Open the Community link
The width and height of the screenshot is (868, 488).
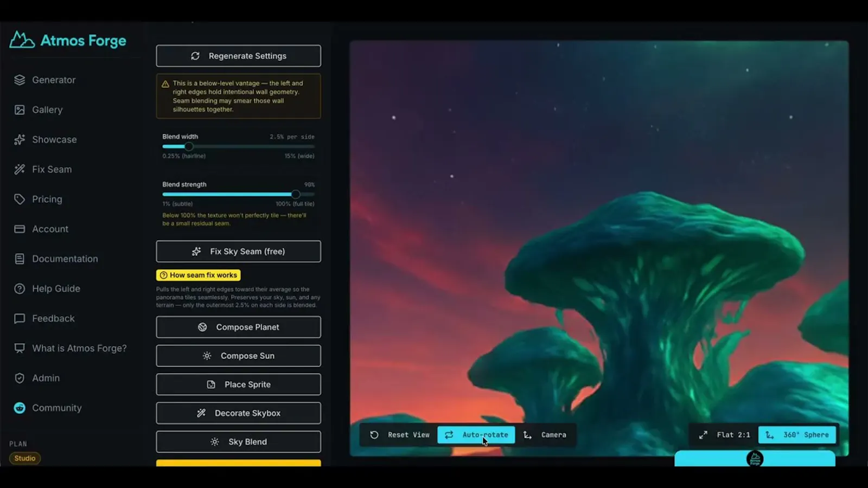(56, 408)
